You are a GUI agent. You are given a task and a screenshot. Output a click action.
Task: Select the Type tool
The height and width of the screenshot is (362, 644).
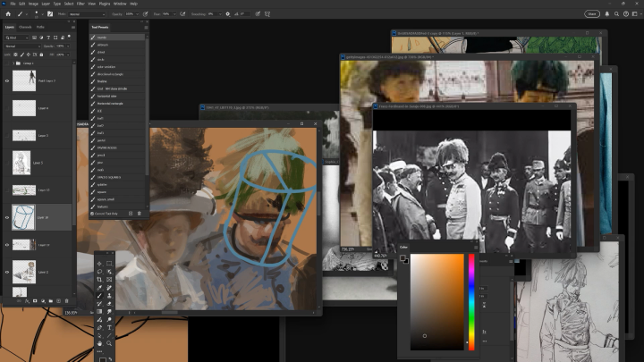tap(109, 327)
